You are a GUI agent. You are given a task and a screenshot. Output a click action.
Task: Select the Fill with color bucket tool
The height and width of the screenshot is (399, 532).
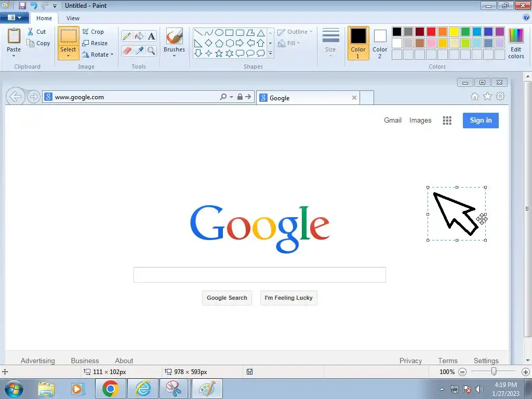139,36
